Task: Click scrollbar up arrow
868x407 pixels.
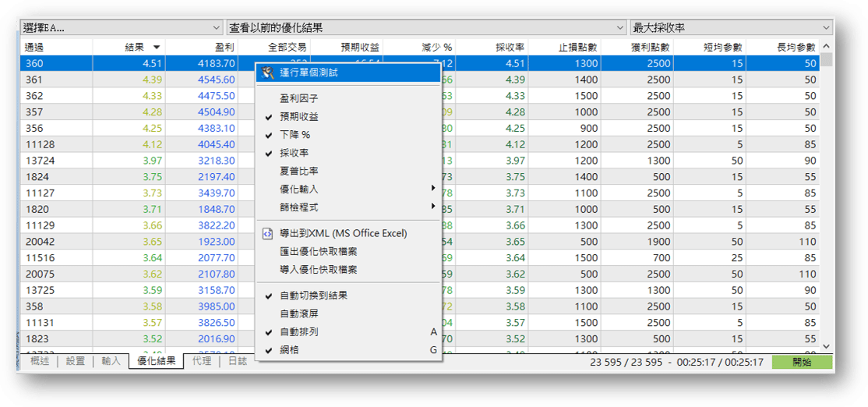Action: (827, 46)
